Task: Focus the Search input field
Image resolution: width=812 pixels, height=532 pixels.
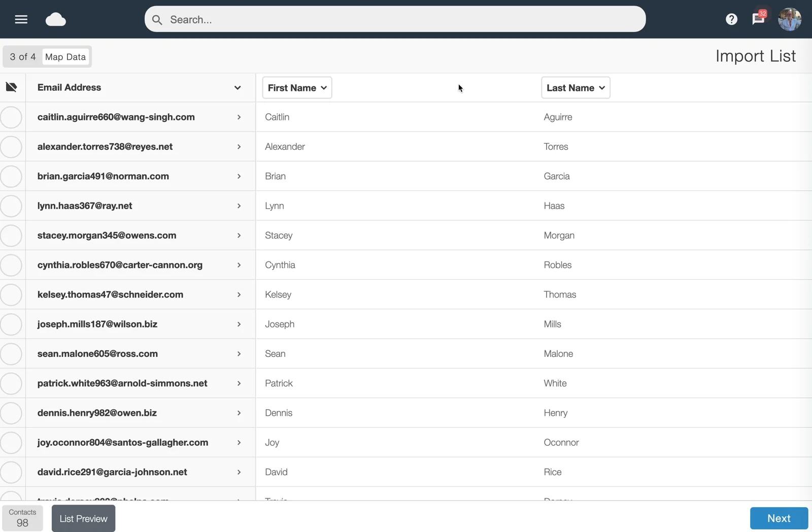Action: [x=395, y=19]
